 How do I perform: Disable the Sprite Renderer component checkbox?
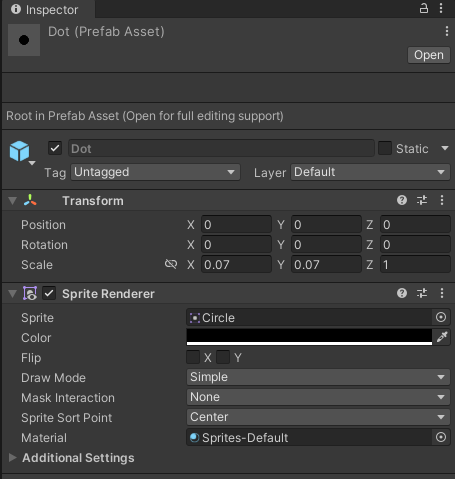49,293
